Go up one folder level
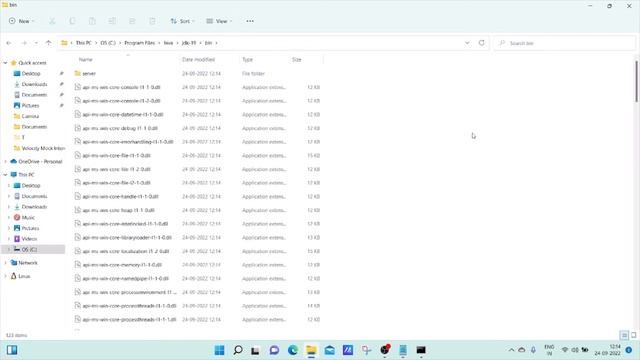Screen dimensions: 640x360 click(48, 43)
